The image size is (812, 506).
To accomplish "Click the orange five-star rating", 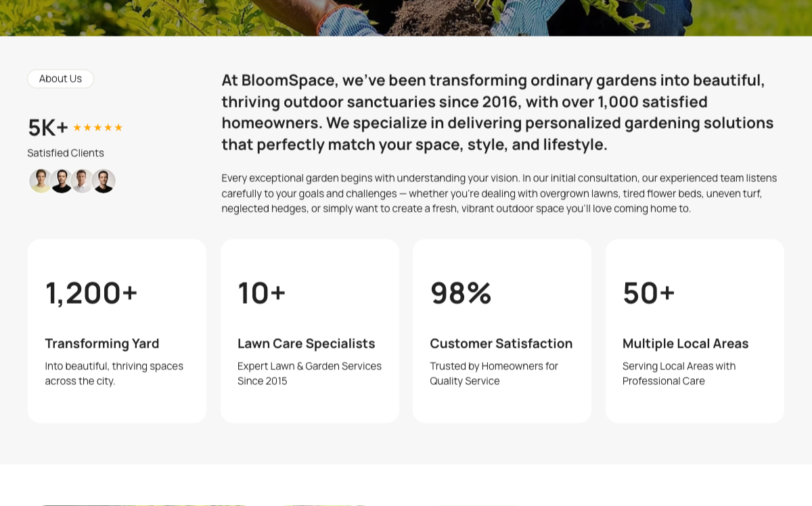I will pos(98,127).
